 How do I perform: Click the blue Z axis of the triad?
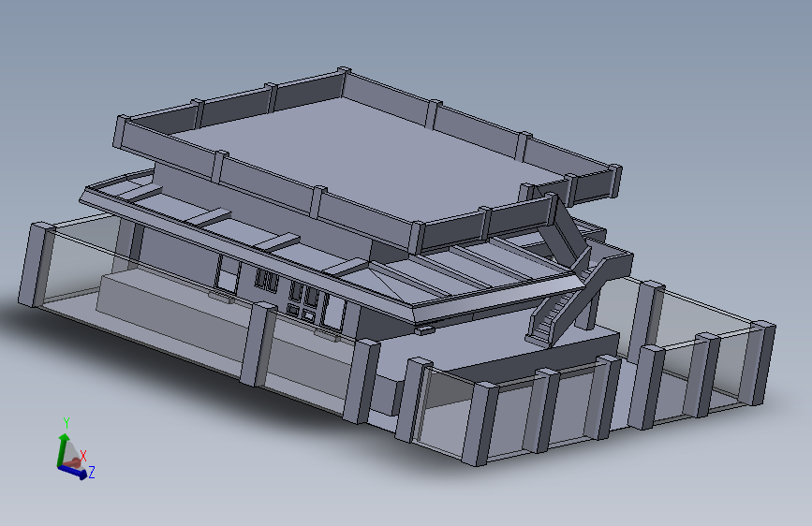click(x=72, y=472)
